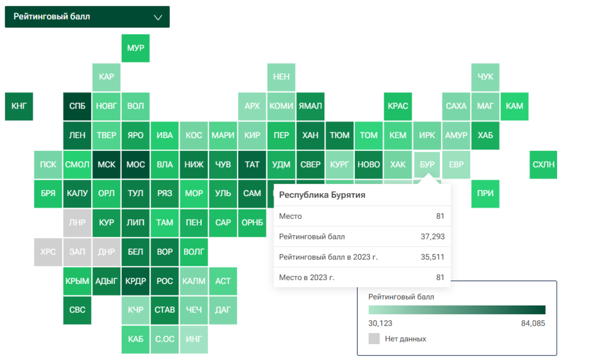
Task: Click the КНГ region tile
Action: (19, 106)
